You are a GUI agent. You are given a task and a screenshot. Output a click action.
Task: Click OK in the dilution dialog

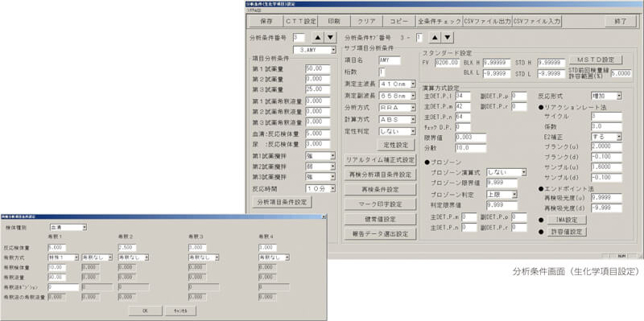(146, 311)
